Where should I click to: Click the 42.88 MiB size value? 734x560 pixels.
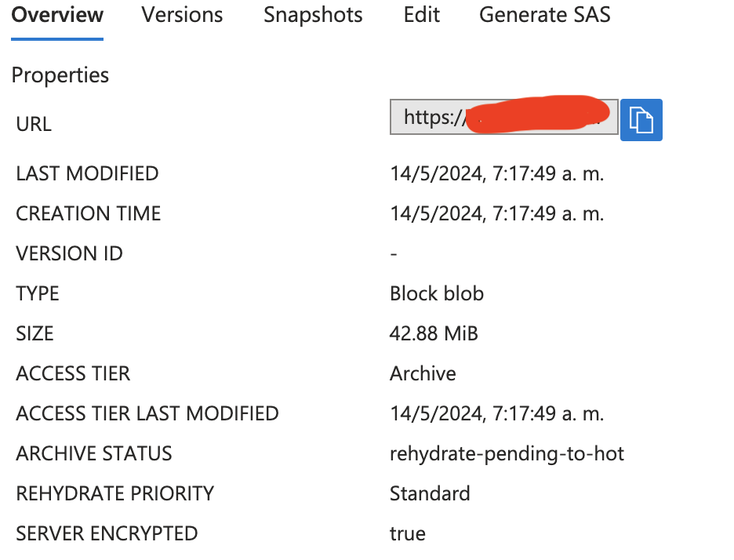click(434, 333)
